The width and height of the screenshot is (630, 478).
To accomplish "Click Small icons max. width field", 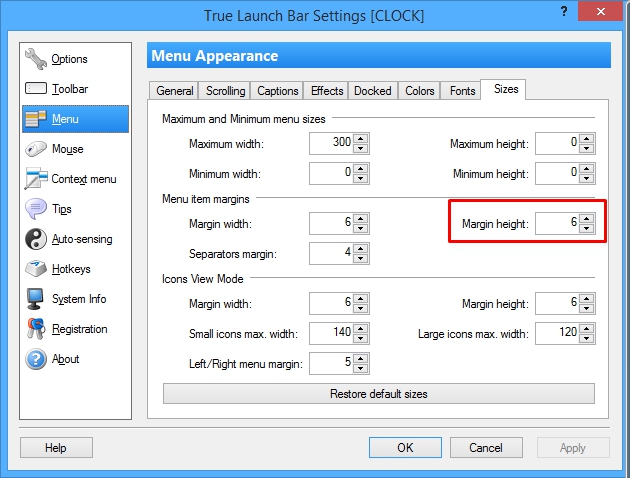I will (x=331, y=333).
